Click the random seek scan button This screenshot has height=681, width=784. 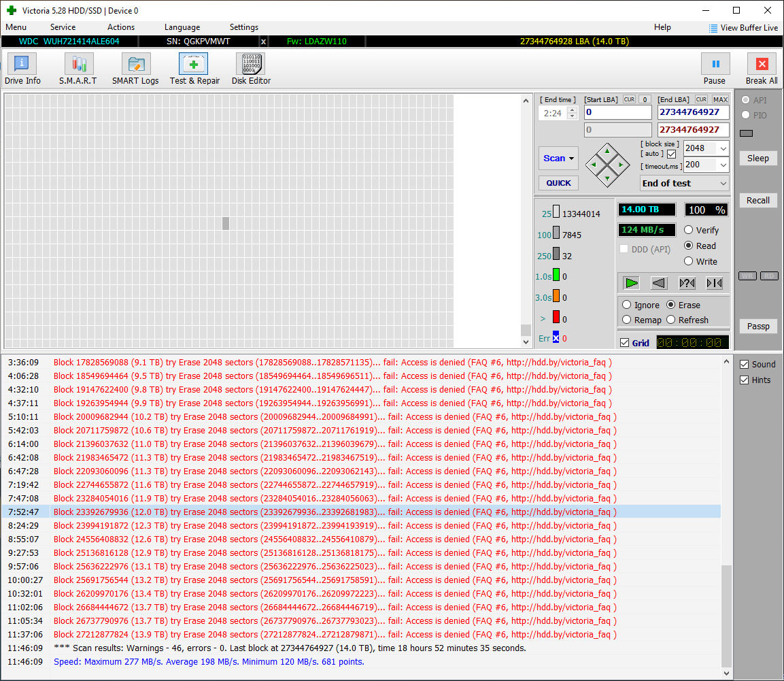(687, 283)
